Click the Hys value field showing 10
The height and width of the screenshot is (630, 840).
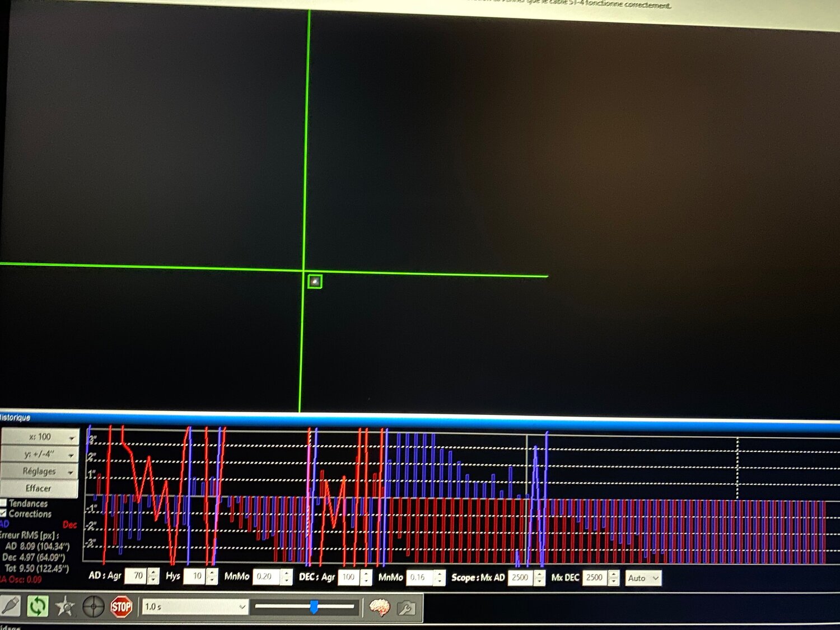point(195,576)
